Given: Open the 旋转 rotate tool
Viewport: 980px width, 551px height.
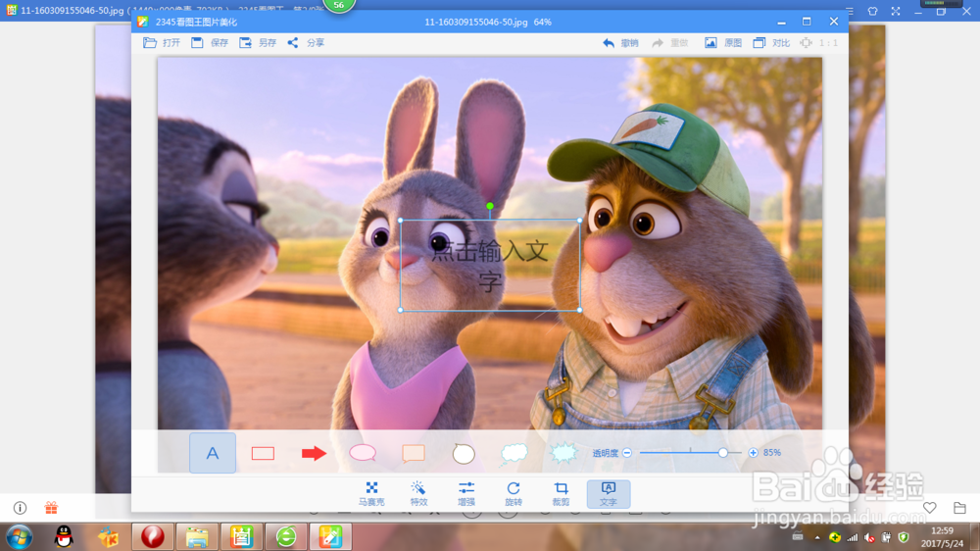Looking at the screenshot, I should [514, 493].
